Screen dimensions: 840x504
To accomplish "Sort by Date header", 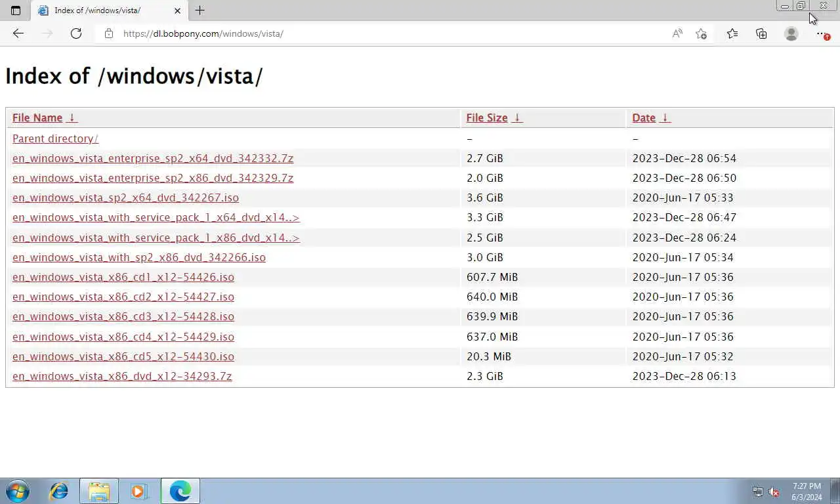I will [x=644, y=117].
